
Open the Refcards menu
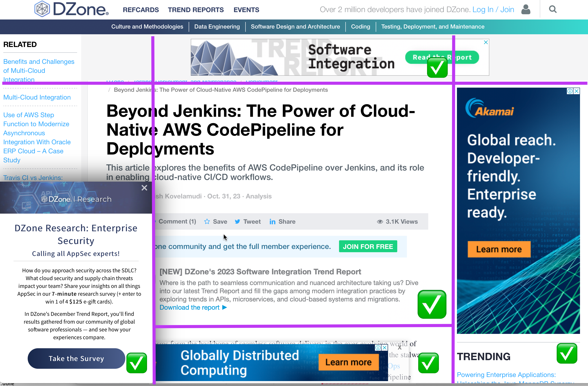point(141,10)
